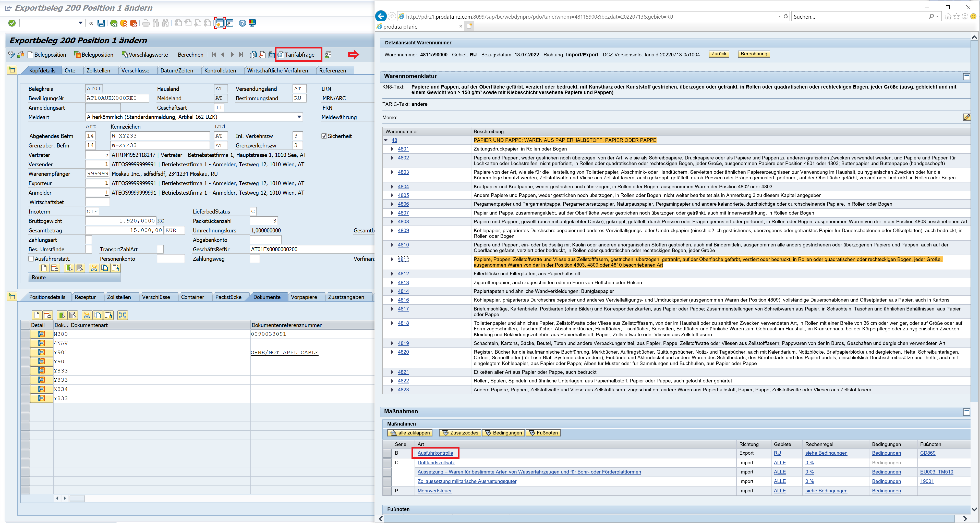The width and height of the screenshot is (980, 523).
Task: Expand tree node 4811
Action: pos(392,259)
